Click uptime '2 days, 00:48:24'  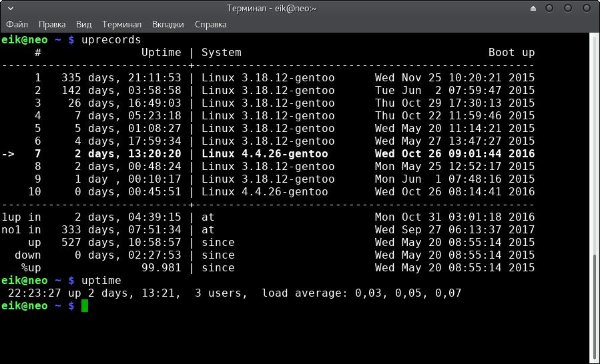tap(127, 166)
